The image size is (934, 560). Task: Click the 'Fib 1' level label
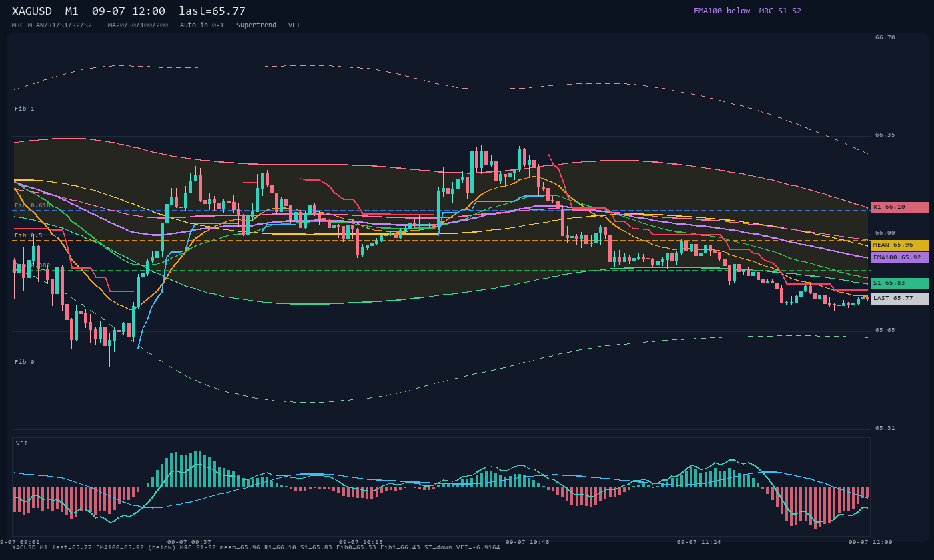tap(25, 109)
